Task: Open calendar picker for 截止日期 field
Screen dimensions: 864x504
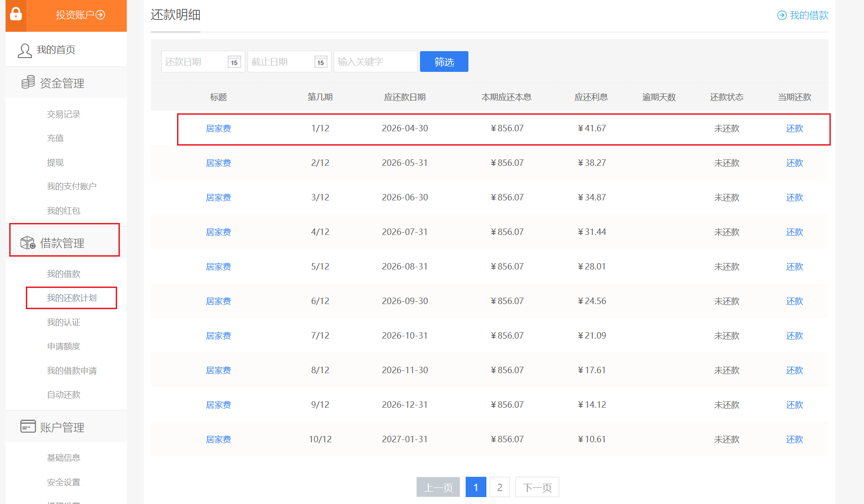Action: click(x=320, y=62)
